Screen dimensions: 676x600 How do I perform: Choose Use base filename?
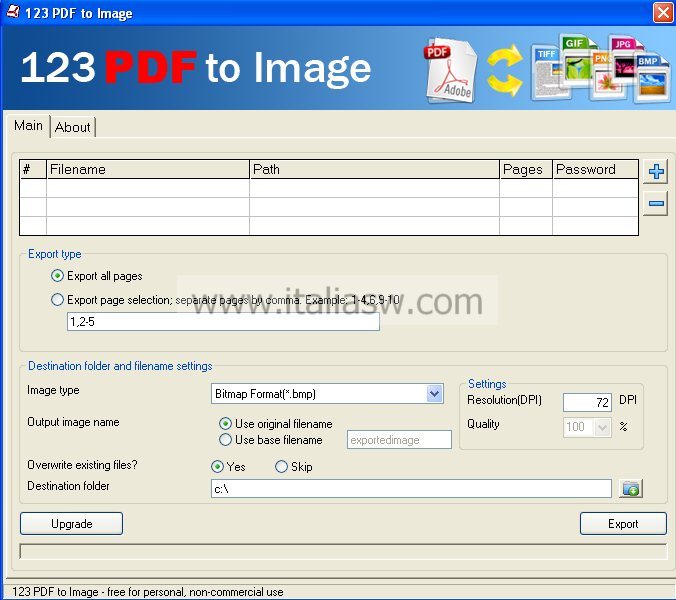[x=271, y=440]
